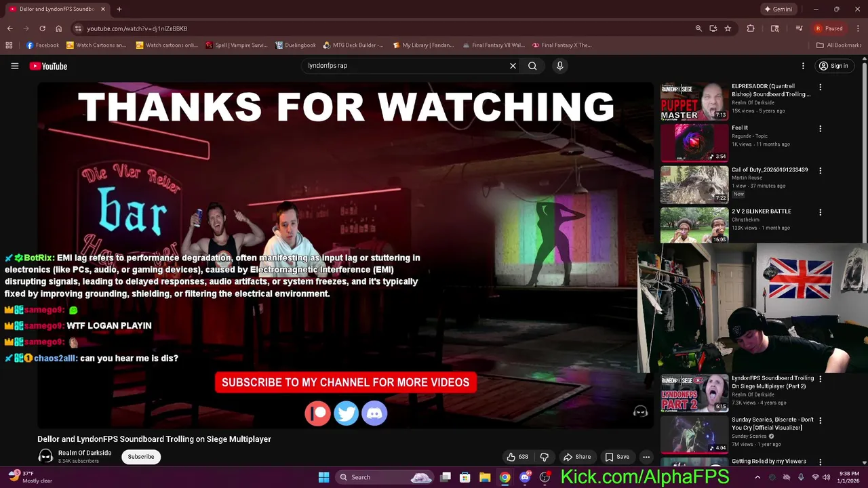Open options for ELPRESADOR video
Screen dimensions: 868x488
click(x=820, y=87)
